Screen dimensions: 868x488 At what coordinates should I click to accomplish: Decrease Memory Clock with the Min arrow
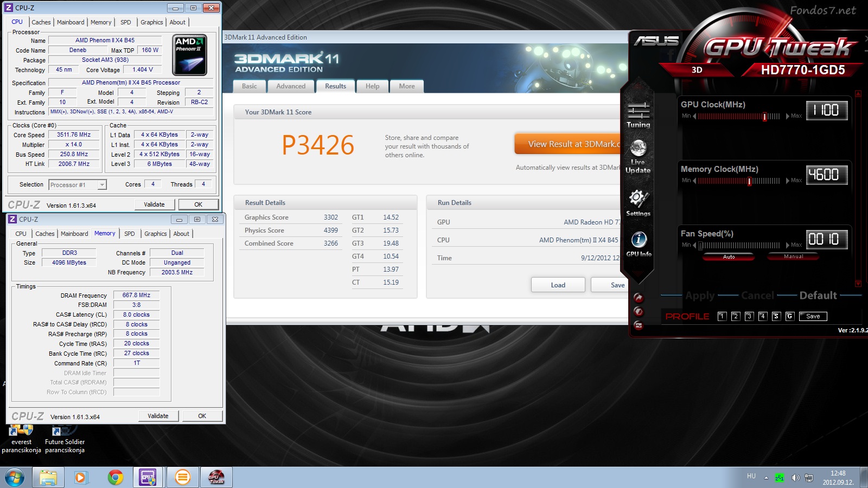694,181
